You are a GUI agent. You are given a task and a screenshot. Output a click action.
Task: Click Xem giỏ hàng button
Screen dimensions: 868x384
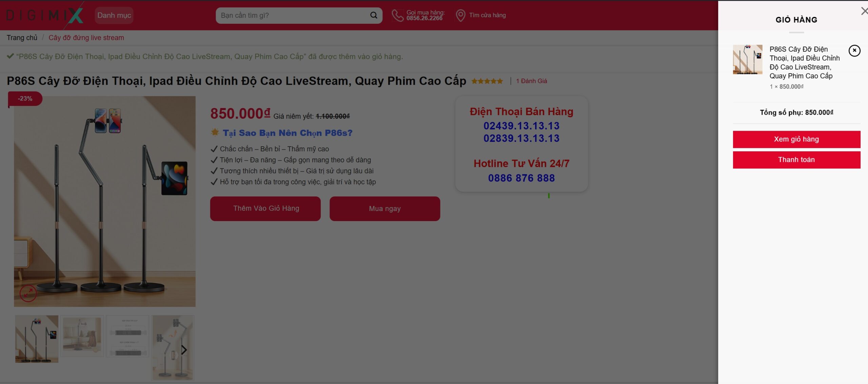[796, 139]
